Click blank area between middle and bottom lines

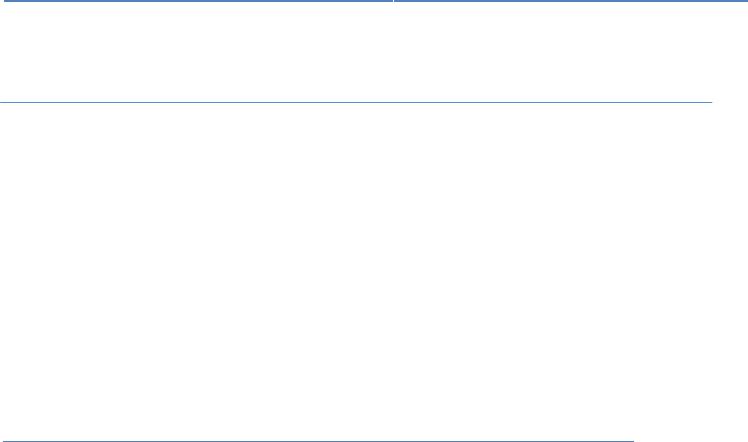point(374,272)
